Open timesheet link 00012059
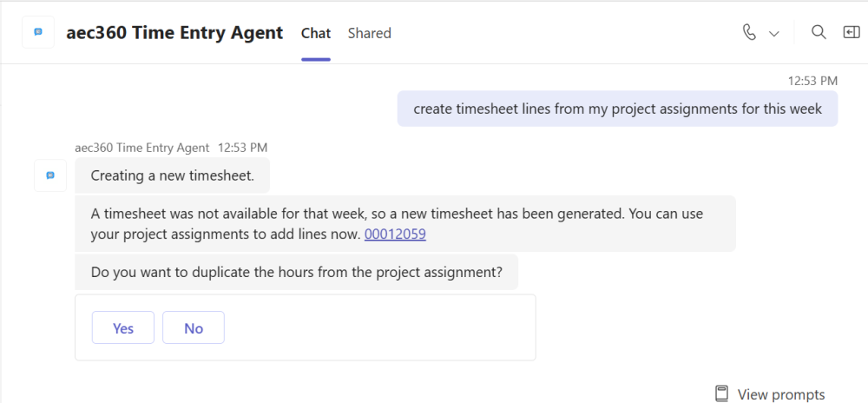Image resolution: width=868 pixels, height=403 pixels. [395, 234]
